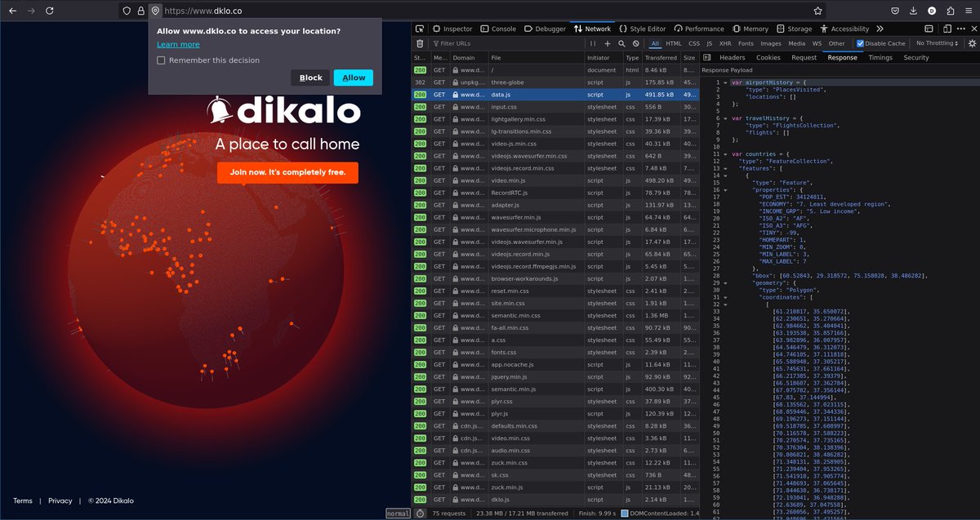Viewport: 980px width, 520px height.
Task: Switch to Console tab
Action: point(497,29)
